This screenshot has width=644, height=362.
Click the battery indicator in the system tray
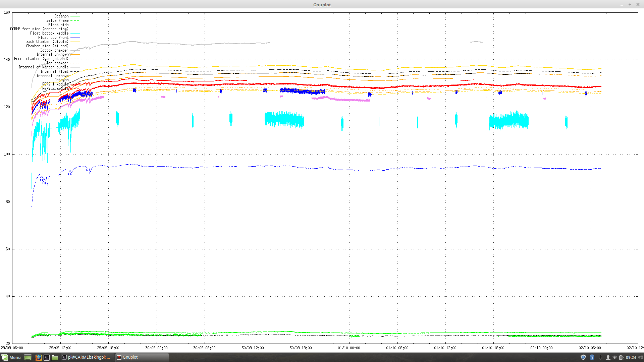(x=621, y=357)
